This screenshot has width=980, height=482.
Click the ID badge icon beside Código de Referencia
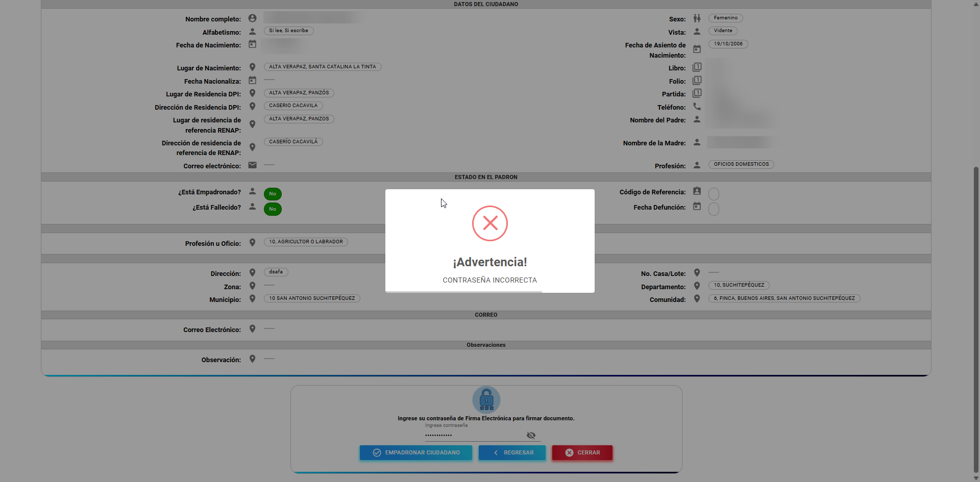click(x=697, y=191)
